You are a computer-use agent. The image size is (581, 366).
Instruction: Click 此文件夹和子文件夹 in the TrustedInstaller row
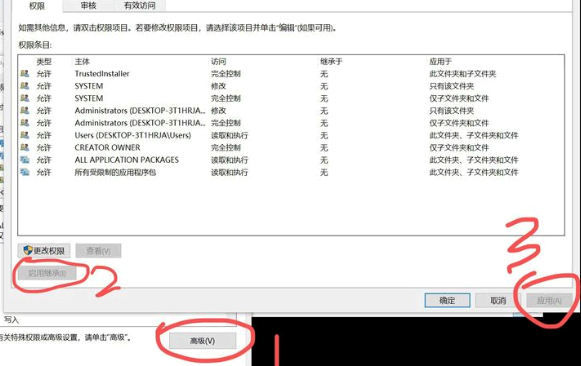(x=463, y=74)
